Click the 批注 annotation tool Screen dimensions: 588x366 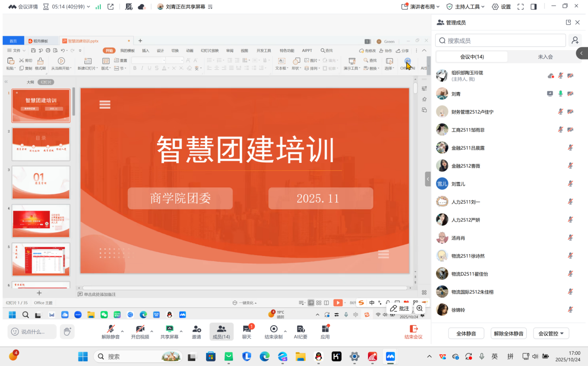click(399, 308)
